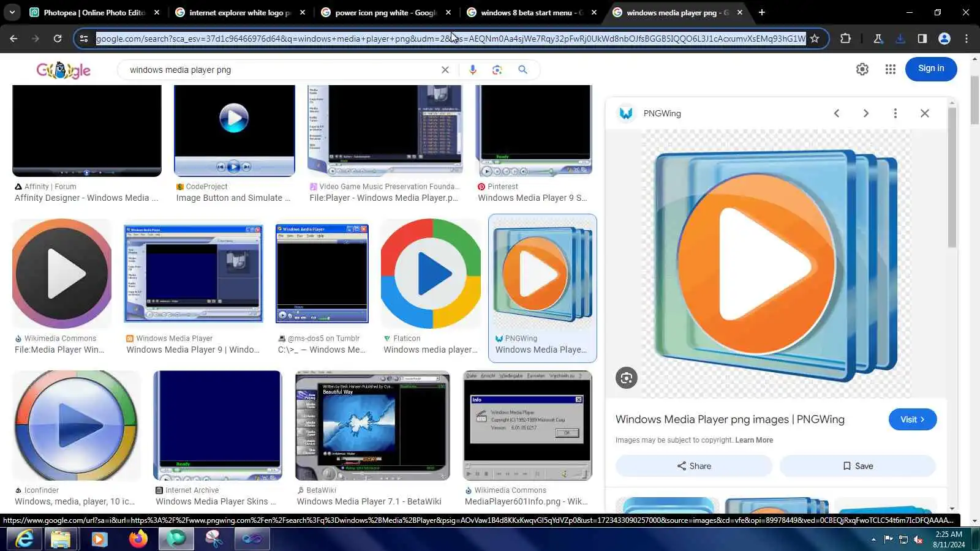Open 'MediaPlayer601Info.png' Wikimedia result link
Screen dimensions: 980x551
(x=526, y=501)
